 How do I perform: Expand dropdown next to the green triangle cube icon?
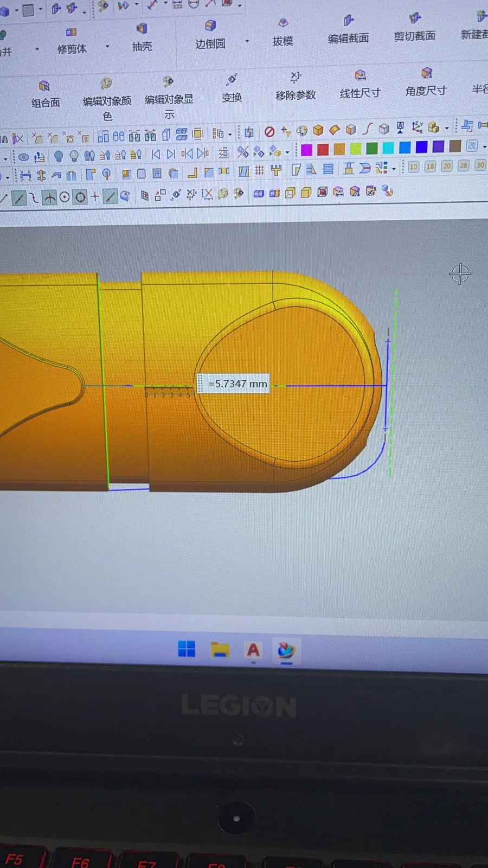[287, 152]
